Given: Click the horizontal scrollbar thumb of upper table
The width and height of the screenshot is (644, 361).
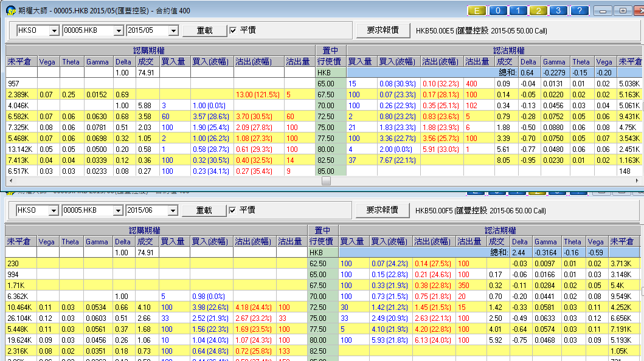Looking at the screenshot, I should point(327,180).
